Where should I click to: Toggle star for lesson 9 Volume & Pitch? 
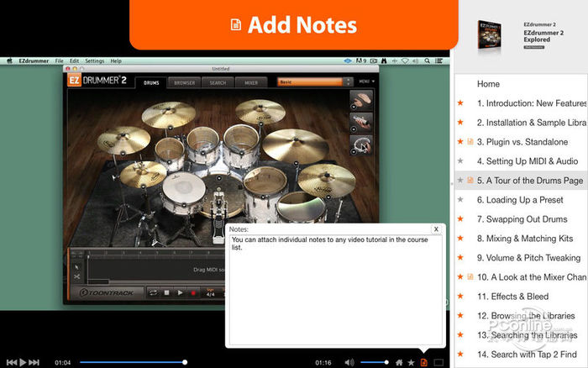pos(460,257)
